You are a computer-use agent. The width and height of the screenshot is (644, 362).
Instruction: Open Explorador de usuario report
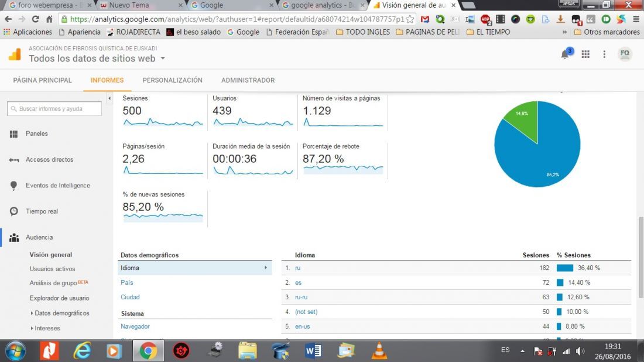click(59, 298)
